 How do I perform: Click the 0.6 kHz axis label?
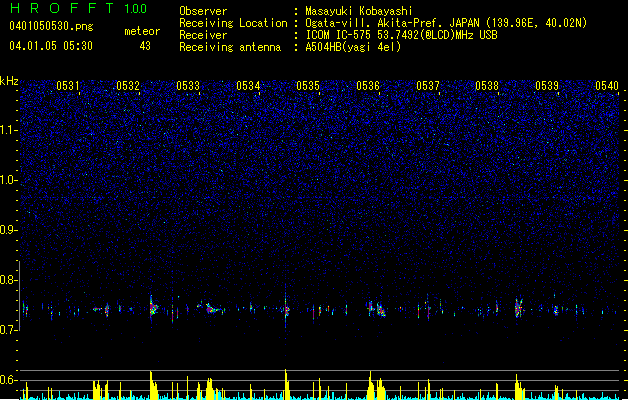pyautogui.click(x=9, y=380)
